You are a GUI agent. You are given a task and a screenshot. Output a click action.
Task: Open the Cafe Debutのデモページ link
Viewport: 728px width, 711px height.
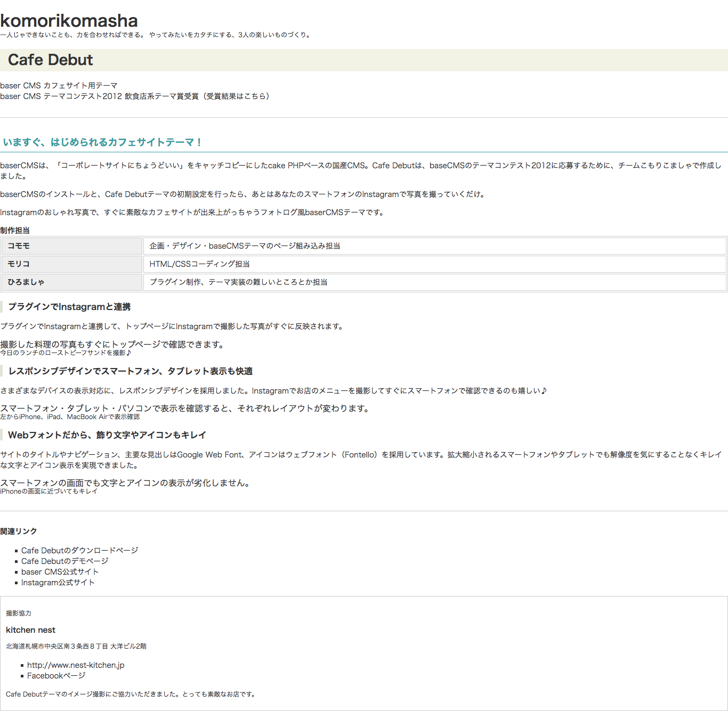[x=64, y=561]
